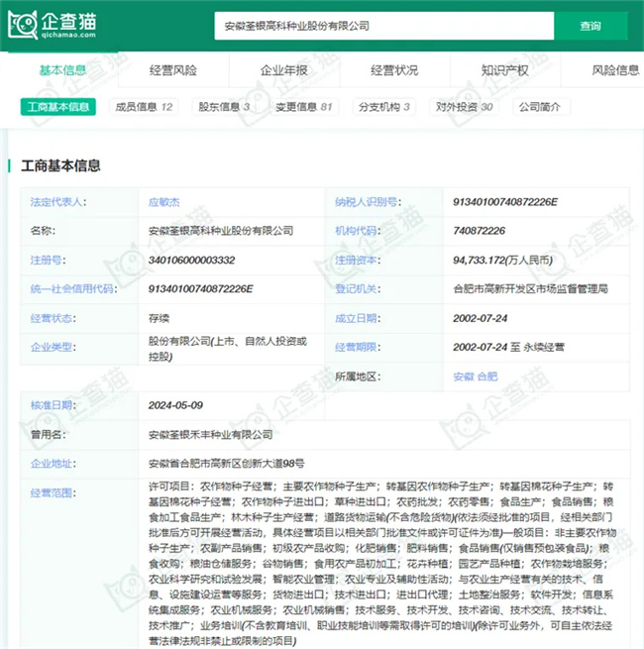Go to the 企业年报 tab

click(283, 70)
